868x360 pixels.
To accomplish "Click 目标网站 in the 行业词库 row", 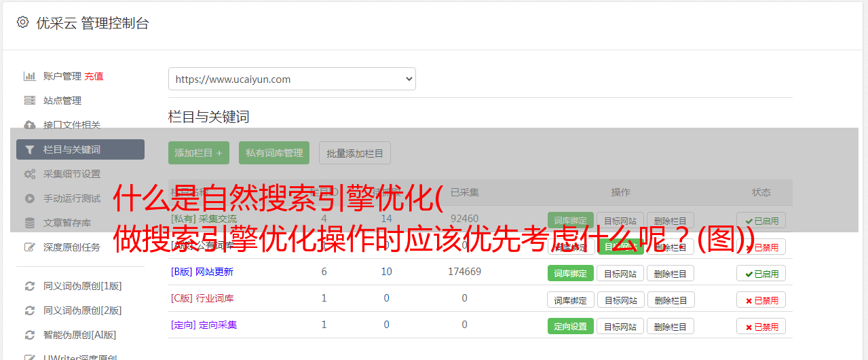I will click(x=620, y=300).
